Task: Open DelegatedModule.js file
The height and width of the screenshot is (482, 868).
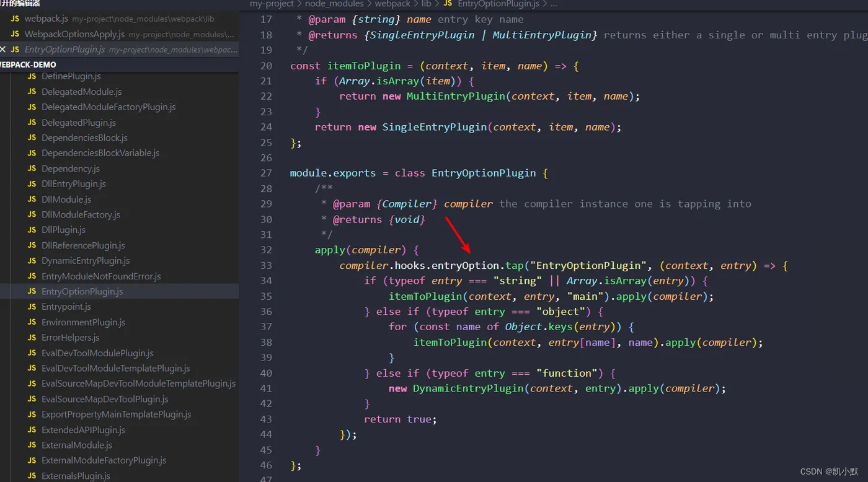Action: (x=82, y=92)
